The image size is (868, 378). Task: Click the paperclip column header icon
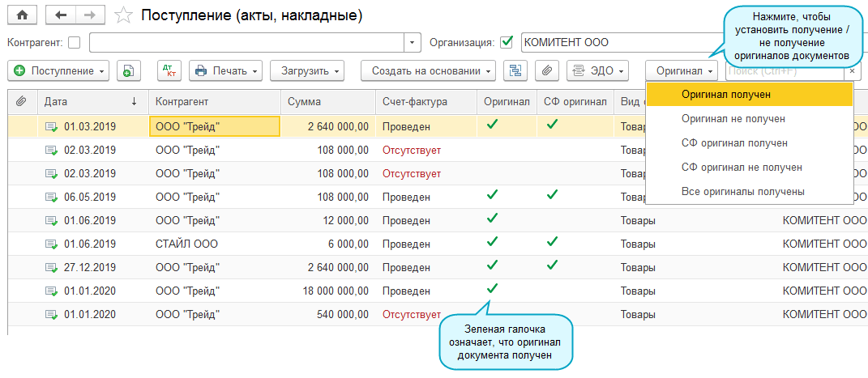(21, 102)
